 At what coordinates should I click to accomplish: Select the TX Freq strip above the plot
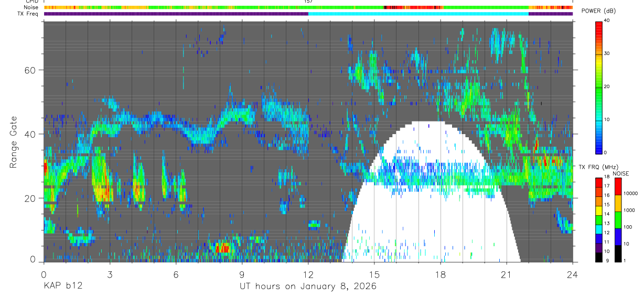(308, 14)
